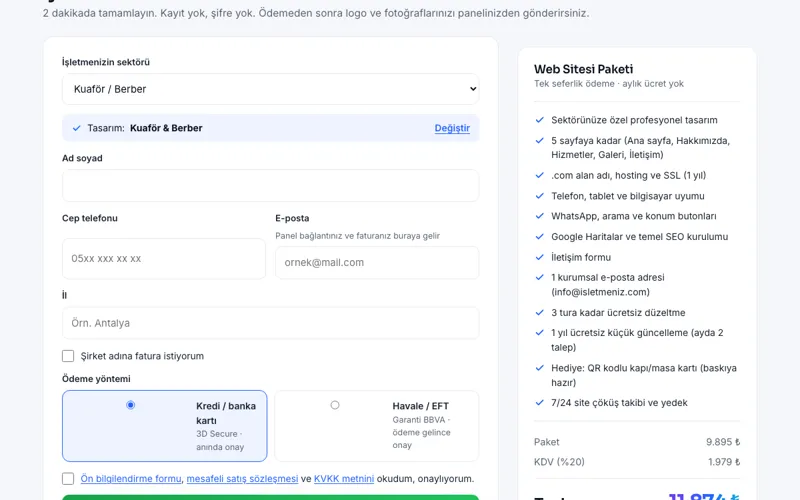Click checkmark beside 1 kurumsal e-posta adresi
Viewport: 800px width, 500px height.
539,277
